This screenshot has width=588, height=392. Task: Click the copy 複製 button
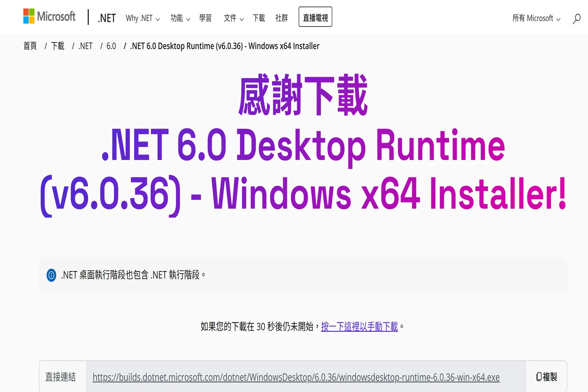(x=546, y=377)
